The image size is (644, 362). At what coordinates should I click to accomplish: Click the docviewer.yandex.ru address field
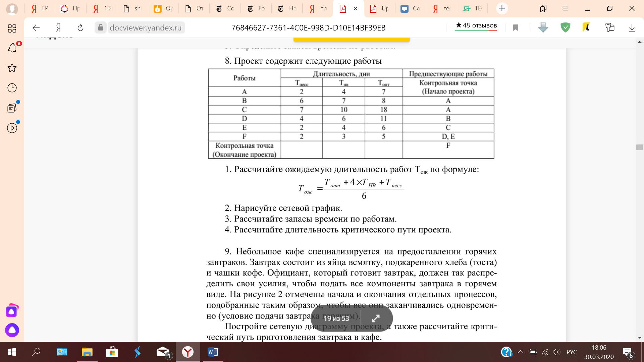(x=146, y=27)
